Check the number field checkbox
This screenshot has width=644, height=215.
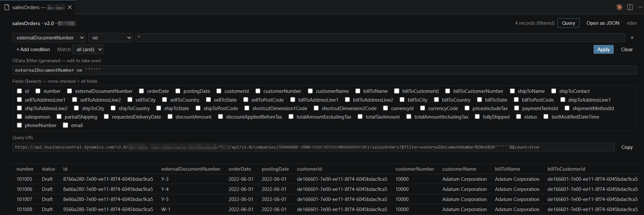click(38, 91)
